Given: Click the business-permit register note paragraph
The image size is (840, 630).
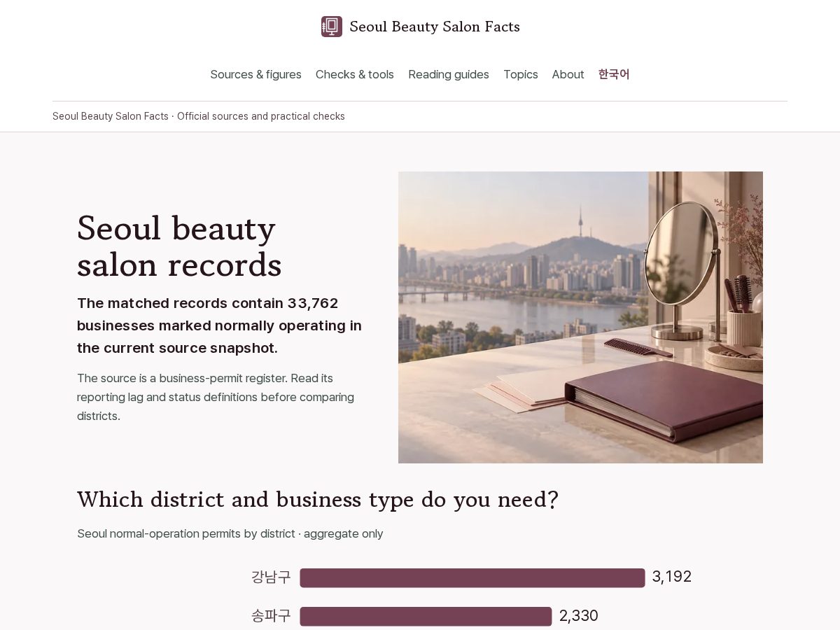Looking at the screenshot, I should point(216,397).
